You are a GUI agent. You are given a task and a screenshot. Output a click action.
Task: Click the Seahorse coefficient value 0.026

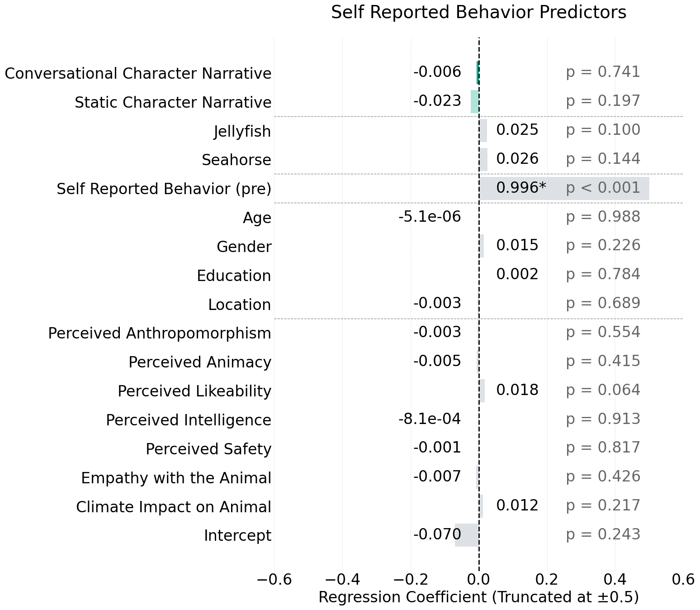tap(517, 159)
